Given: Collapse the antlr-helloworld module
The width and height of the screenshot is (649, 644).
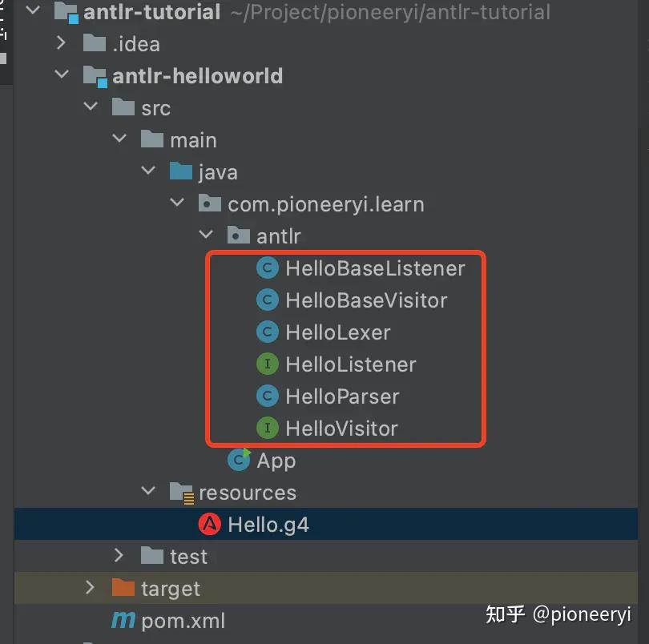Looking at the screenshot, I should pos(62,76).
